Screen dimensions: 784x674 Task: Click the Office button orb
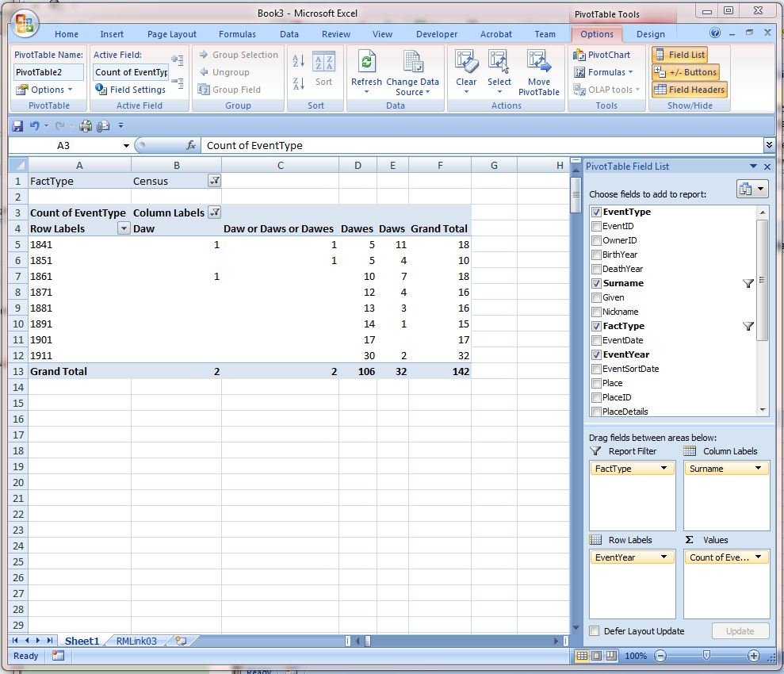(x=24, y=24)
